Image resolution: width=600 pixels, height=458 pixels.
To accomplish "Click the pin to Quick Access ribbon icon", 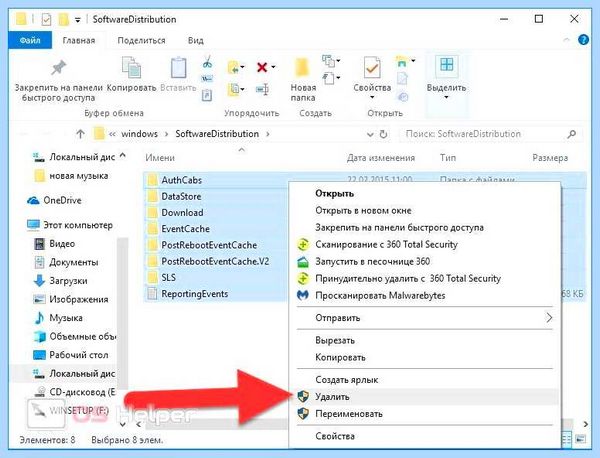I will click(59, 68).
